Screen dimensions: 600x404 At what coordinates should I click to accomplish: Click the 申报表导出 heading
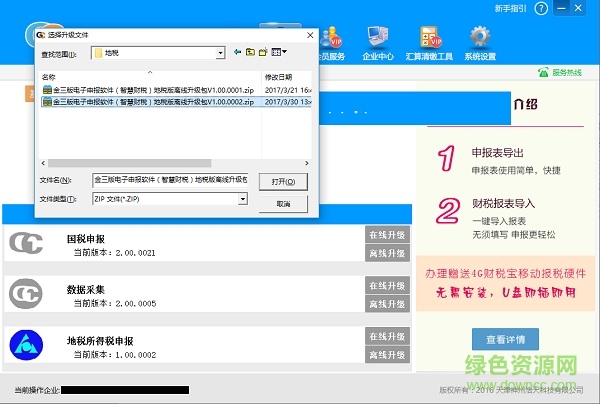[x=497, y=153]
